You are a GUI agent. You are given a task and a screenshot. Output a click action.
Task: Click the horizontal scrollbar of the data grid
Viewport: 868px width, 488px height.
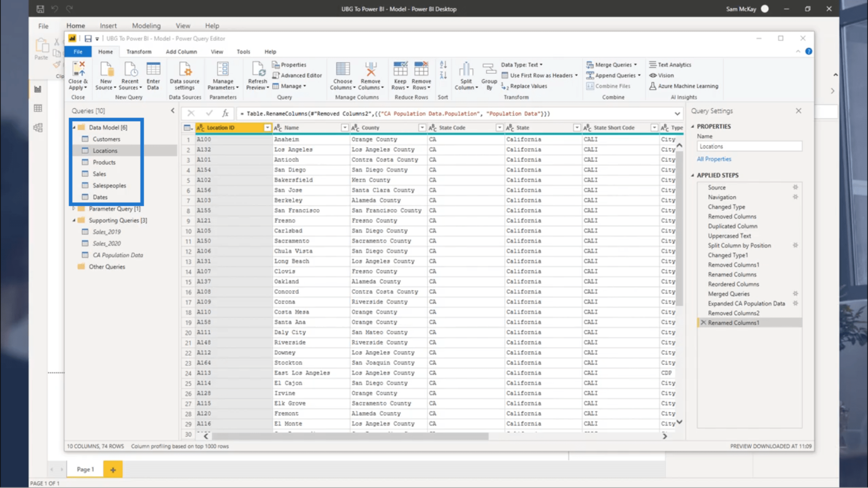pos(350,436)
